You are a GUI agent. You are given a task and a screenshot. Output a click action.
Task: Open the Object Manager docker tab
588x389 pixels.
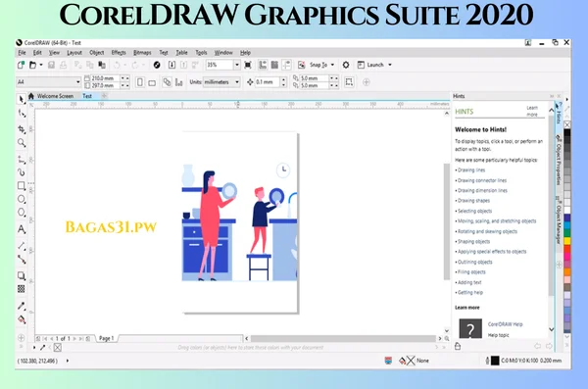point(559,219)
